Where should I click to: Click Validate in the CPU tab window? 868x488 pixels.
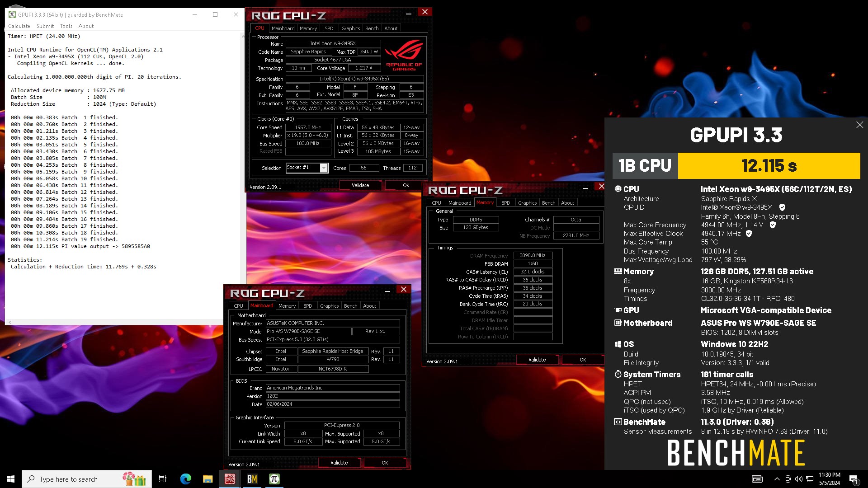tap(360, 185)
